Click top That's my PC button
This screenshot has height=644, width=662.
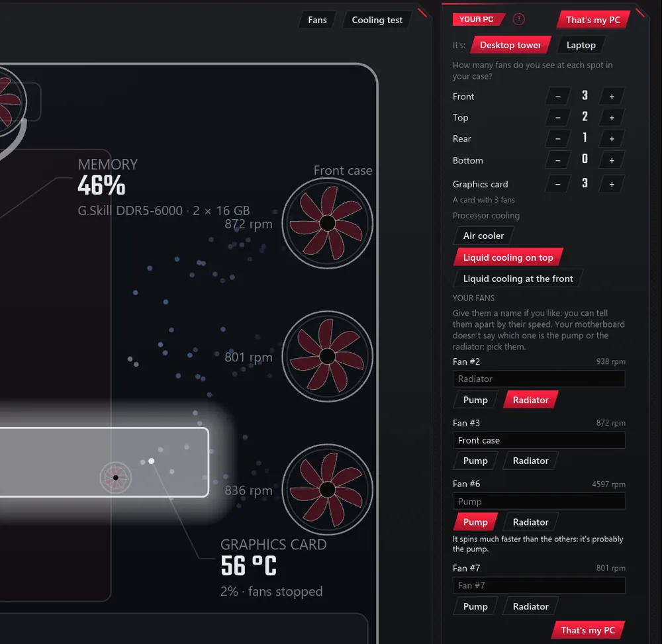coord(592,20)
